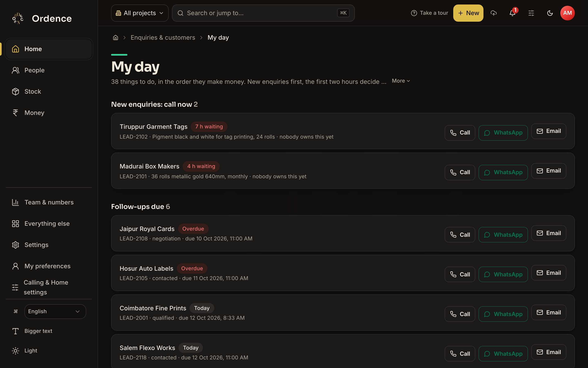The height and width of the screenshot is (368, 588).
Task: Click the New button
Action: tap(468, 13)
